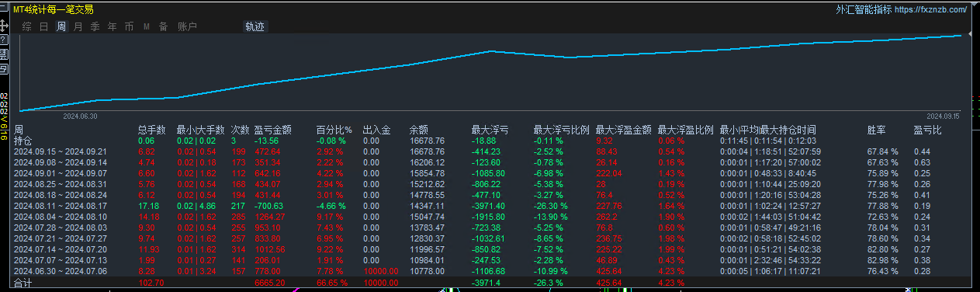Click the MT4统计每一笔交易 title

(54, 9)
